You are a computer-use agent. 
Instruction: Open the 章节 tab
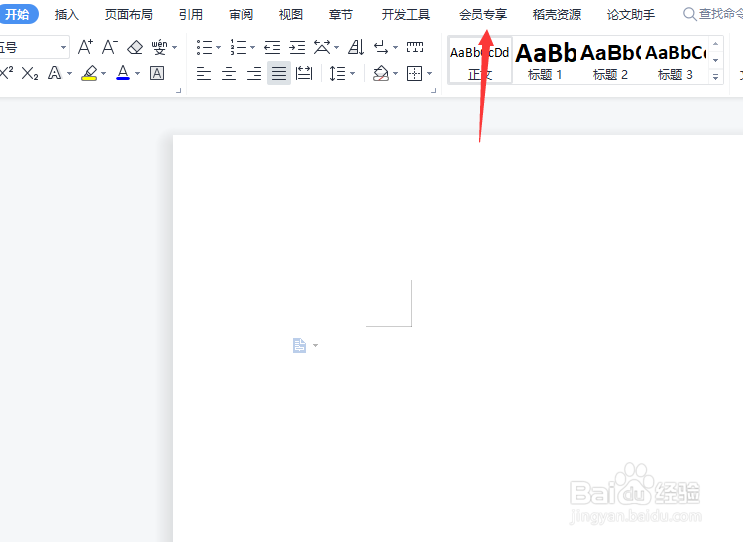[341, 15]
